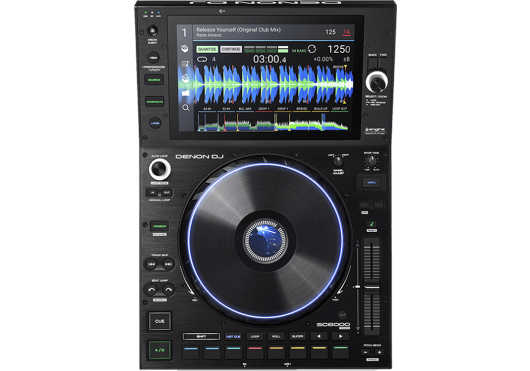Screen dimensions: 530x371
Task: Trigger the green performance pad
Action: click(340, 352)
